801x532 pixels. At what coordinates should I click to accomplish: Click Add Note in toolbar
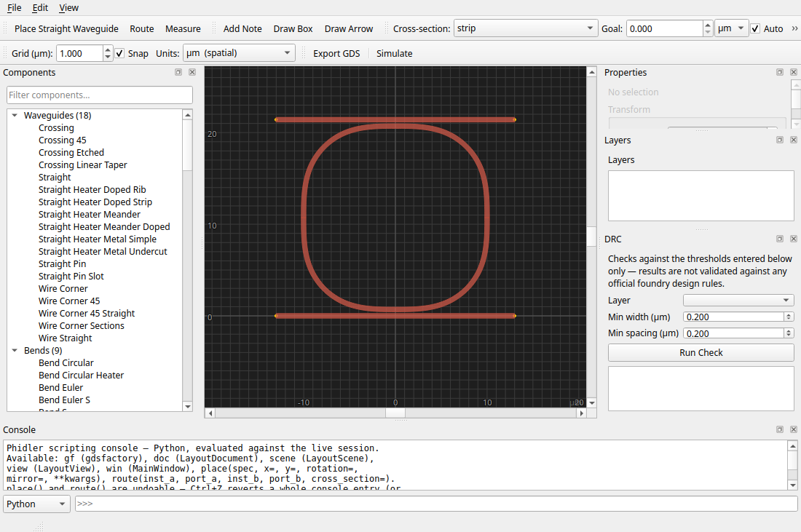[242, 28]
